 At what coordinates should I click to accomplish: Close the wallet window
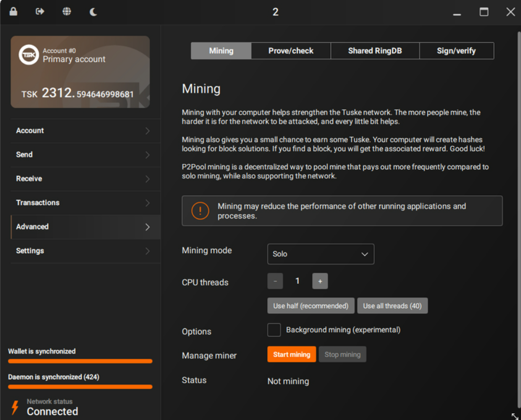tap(511, 12)
